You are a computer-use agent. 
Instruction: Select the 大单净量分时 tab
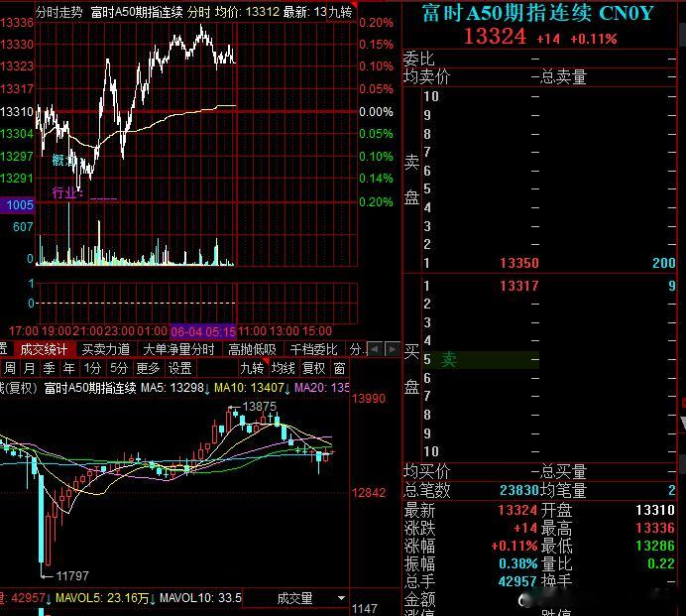[178, 349]
